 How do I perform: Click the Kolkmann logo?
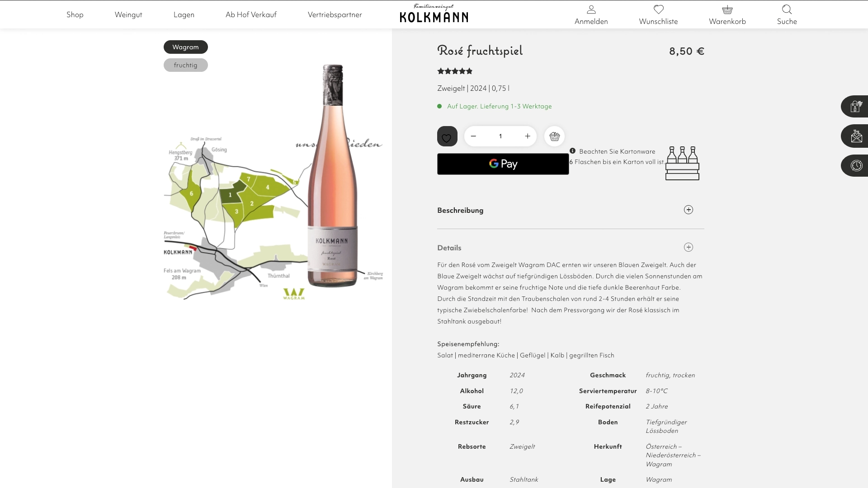click(434, 14)
